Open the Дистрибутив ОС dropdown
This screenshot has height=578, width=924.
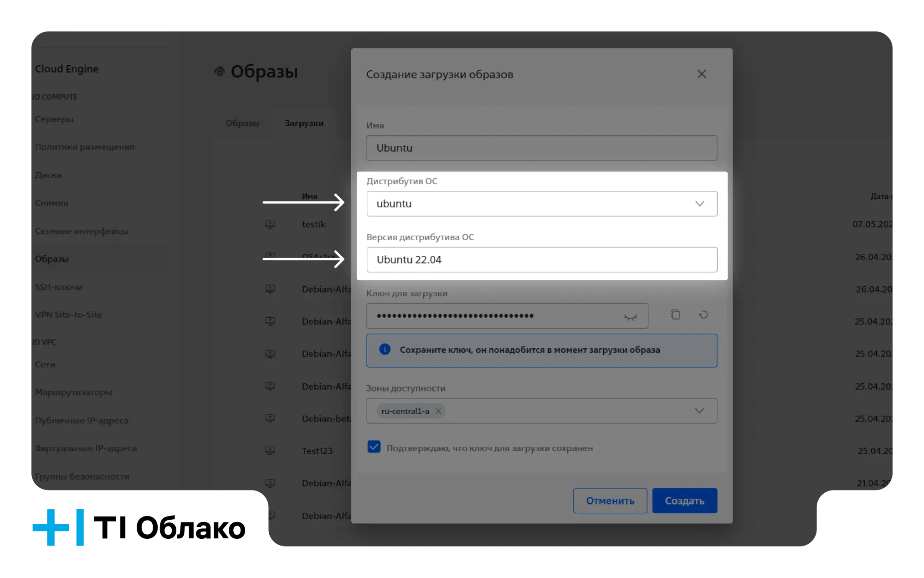[x=542, y=204]
